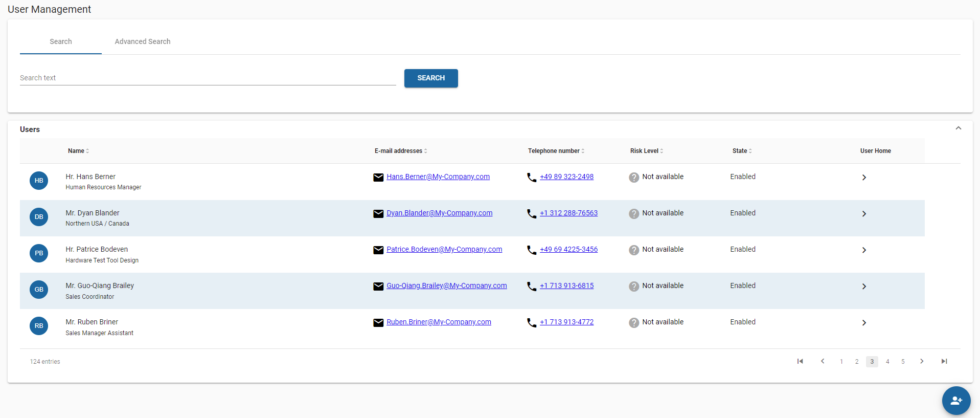Click the envelope icon beside Dyan Blander's email
This screenshot has height=418, width=980.
pos(378,214)
